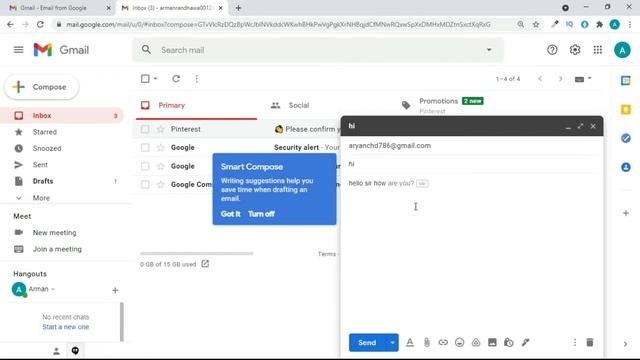The height and width of the screenshot is (360, 640).
Task: Open Contacts in the side panel
Action: (625, 167)
